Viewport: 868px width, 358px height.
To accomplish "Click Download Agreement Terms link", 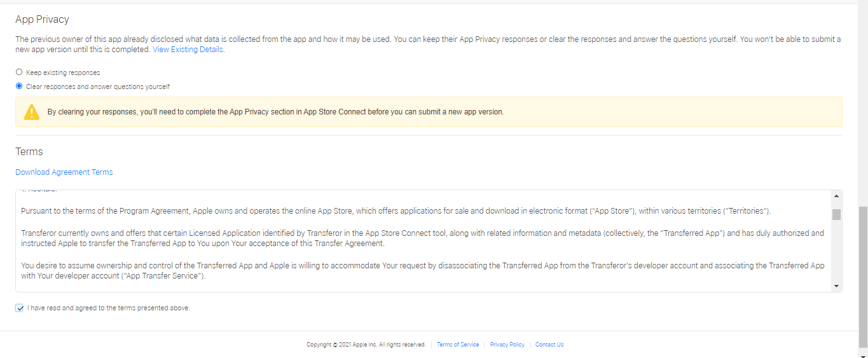I will 64,172.
